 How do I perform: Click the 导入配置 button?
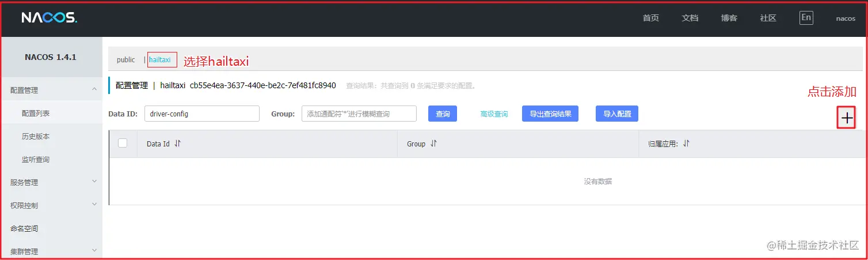617,114
